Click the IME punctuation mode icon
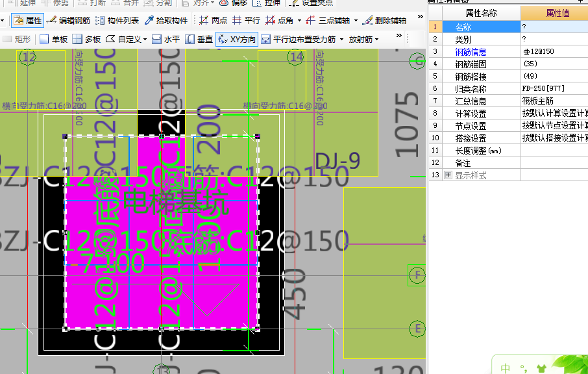The width and height of the screenshot is (588, 374). click(524, 368)
